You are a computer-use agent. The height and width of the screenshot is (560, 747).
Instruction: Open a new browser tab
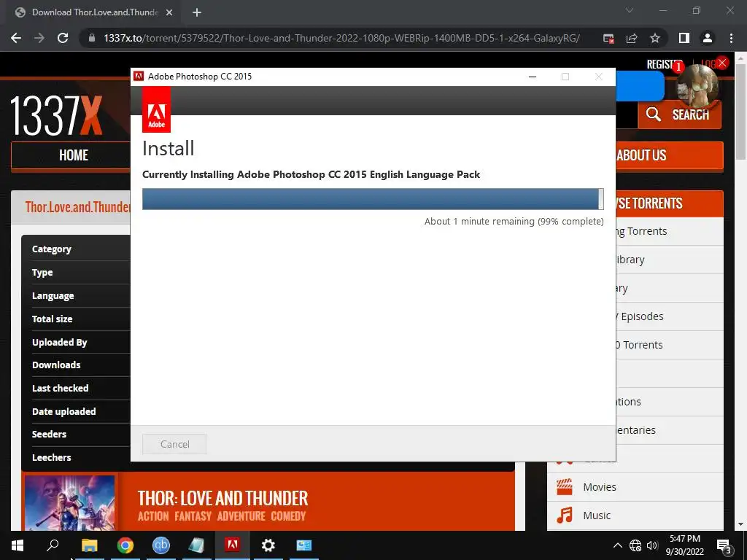click(197, 12)
